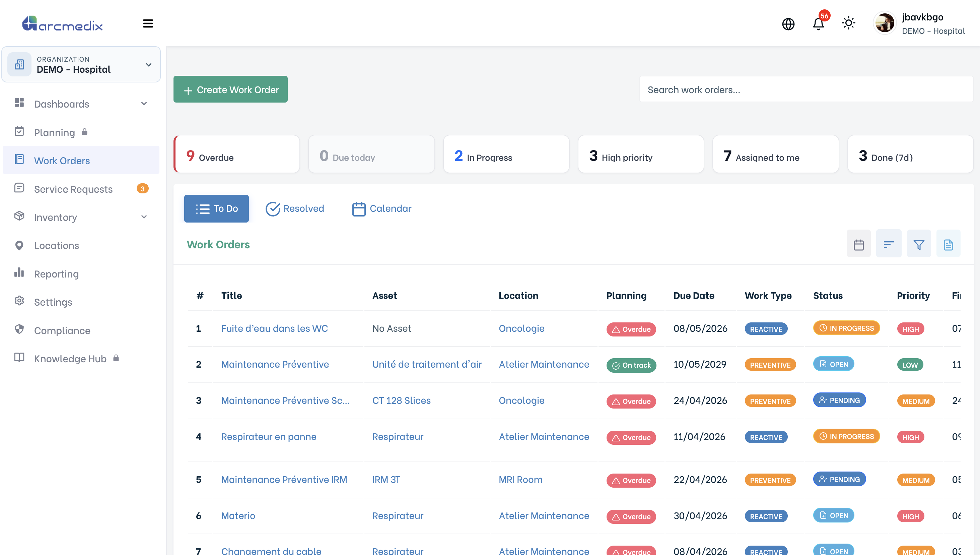Open the CT 128 Slices asset link
980x555 pixels.
coord(402,400)
